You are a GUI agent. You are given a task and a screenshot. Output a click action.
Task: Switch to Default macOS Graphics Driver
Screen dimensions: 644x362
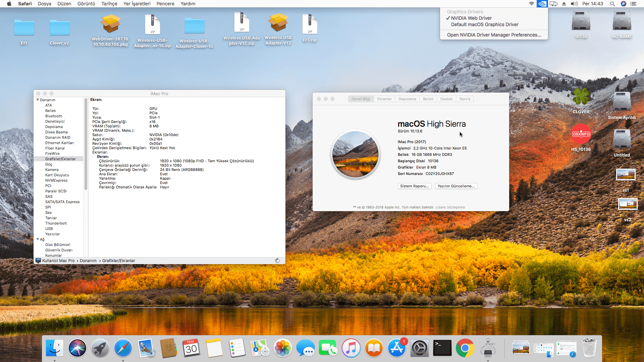coord(484,24)
